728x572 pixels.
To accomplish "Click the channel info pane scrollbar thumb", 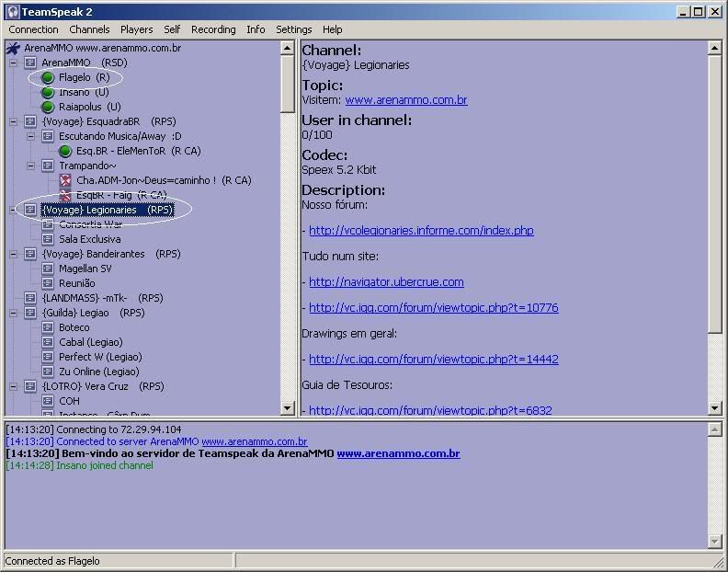I will (x=714, y=193).
